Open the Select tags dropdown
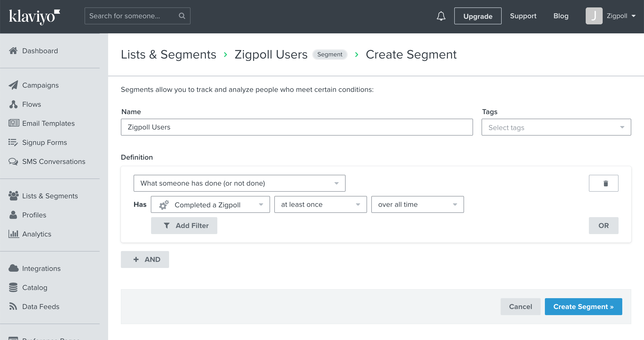Viewport: 644px width, 340px height. point(556,127)
